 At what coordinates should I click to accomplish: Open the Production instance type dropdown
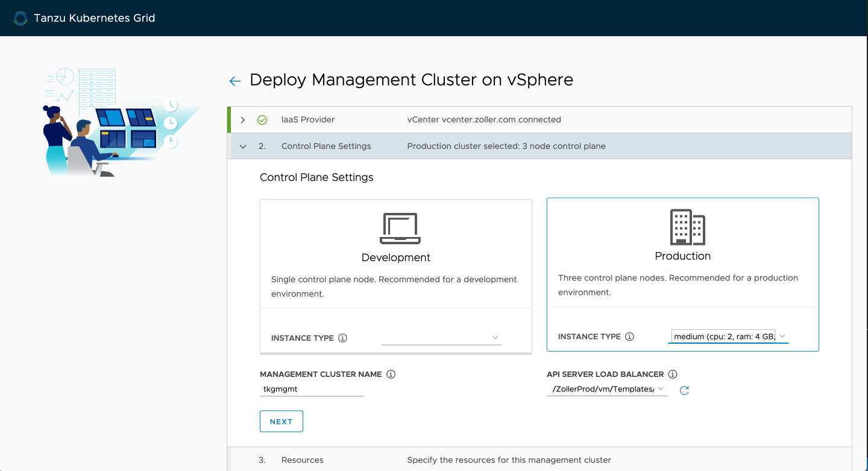pyautogui.click(x=728, y=337)
